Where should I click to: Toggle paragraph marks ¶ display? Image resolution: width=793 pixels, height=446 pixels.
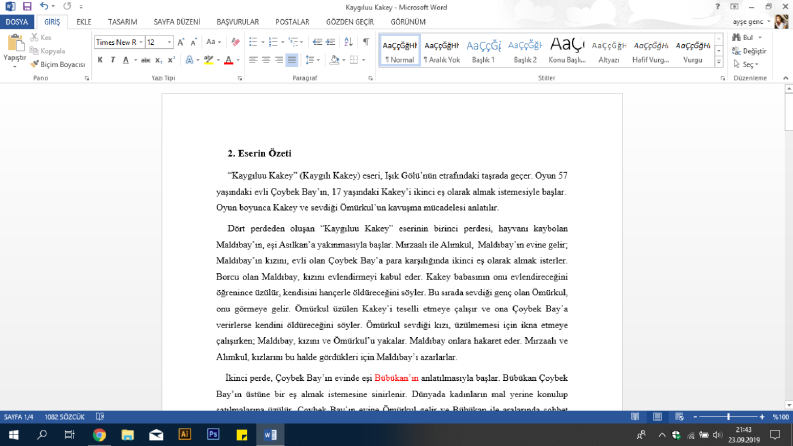coord(366,42)
